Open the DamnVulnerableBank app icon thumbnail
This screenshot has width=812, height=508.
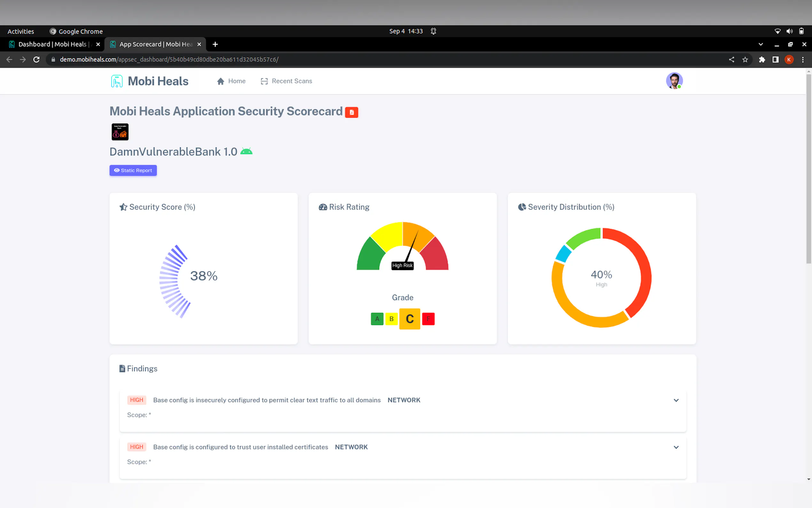pyautogui.click(x=120, y=132)
